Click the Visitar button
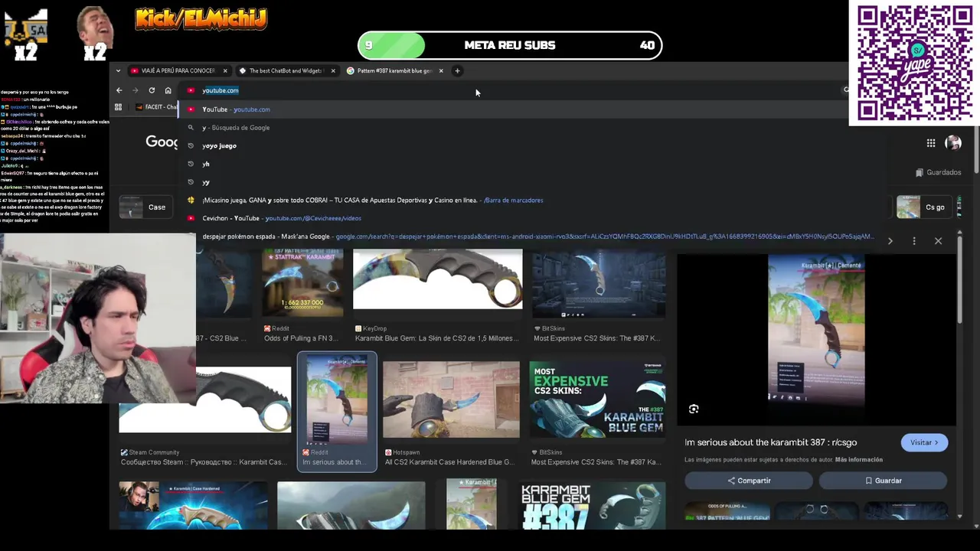Screen dimensions: 980x551 point(924,442)
